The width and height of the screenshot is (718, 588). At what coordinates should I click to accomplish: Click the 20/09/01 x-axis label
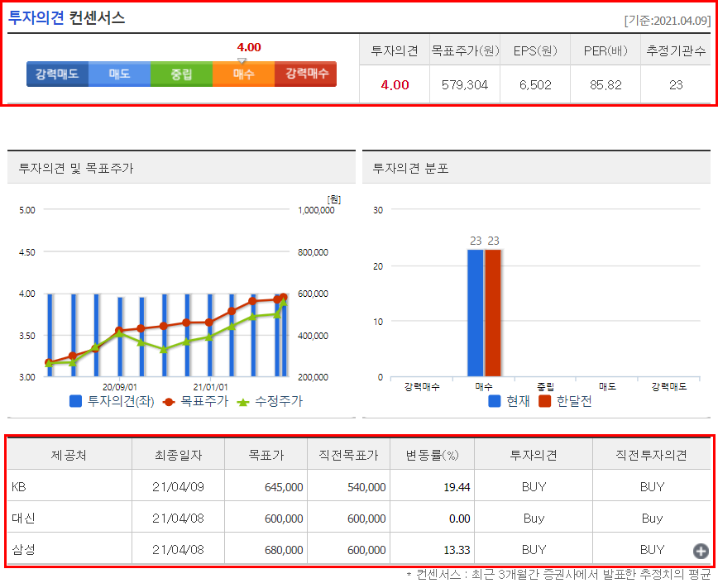click(x=119, y=387)
